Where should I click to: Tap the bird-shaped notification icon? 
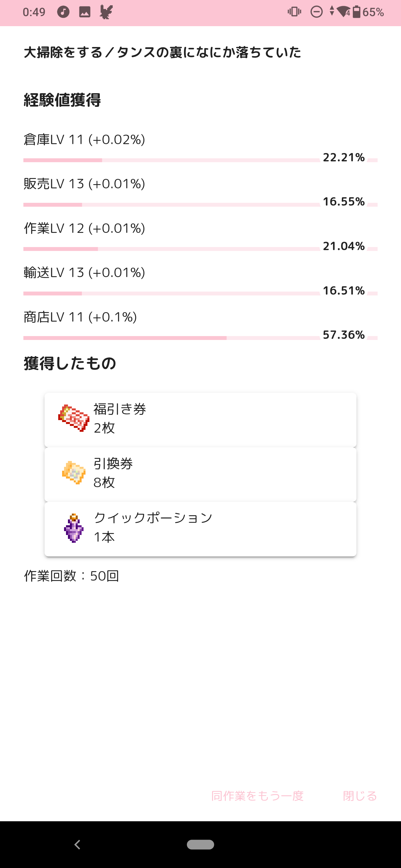106,12
